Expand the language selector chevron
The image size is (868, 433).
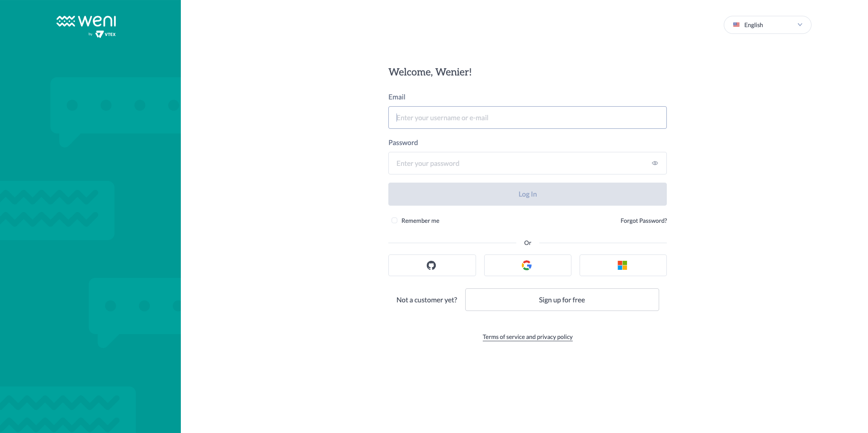pos(800,25)
